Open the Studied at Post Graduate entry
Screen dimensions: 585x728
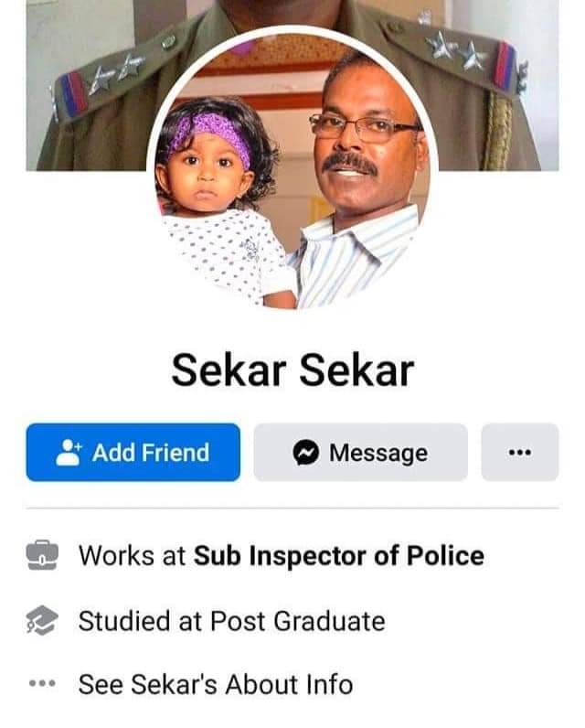(x=231, y=621)
